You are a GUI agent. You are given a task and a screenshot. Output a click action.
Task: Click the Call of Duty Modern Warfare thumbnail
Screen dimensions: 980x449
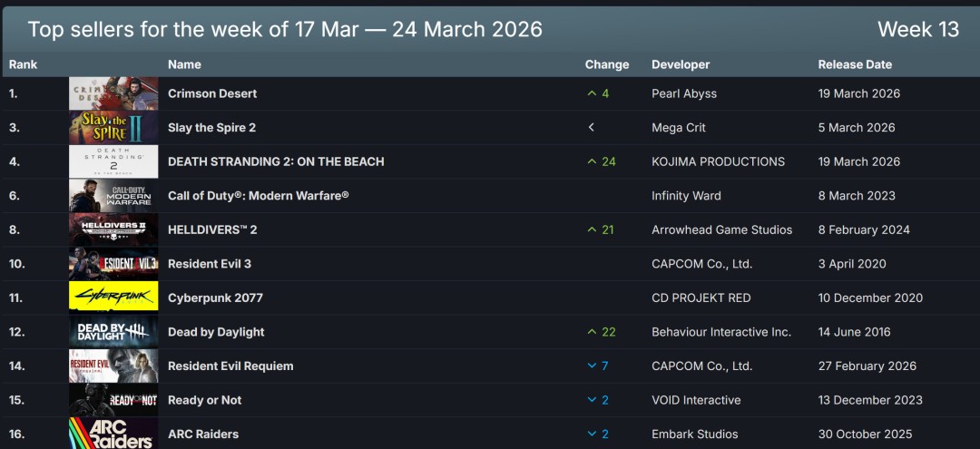tap(113, 196)
